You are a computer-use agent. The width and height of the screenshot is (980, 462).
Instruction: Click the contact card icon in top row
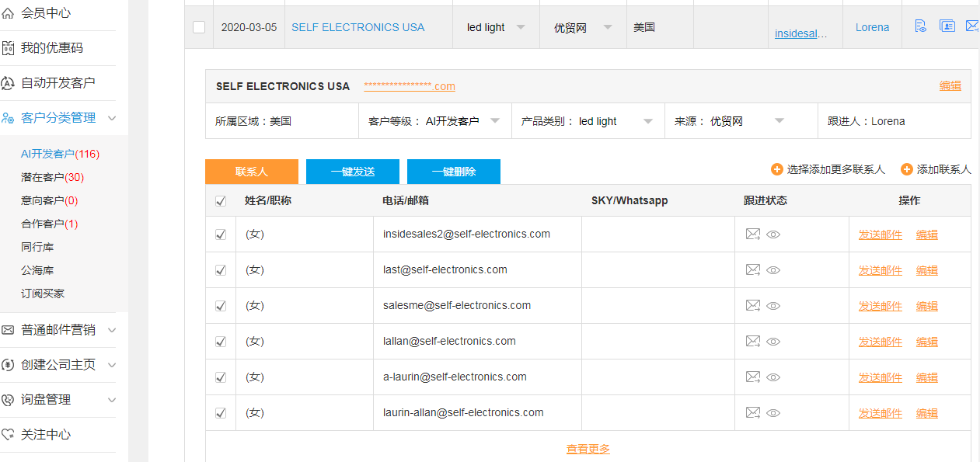(947, 26)
